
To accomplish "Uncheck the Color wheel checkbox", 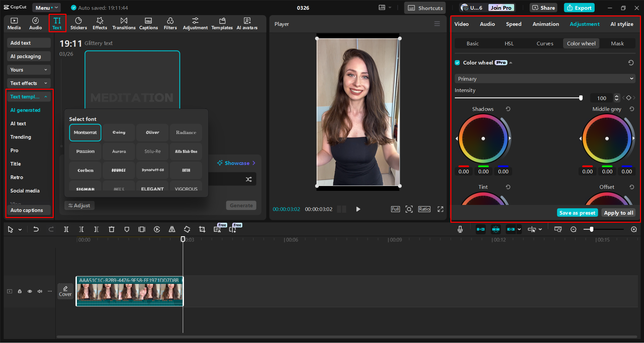I will pyautogui.click(x=457, y=62).
